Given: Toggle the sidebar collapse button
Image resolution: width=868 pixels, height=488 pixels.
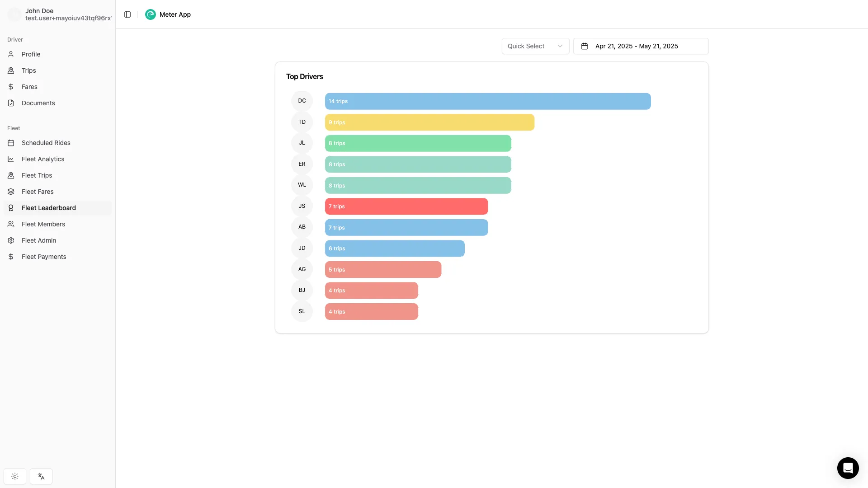Looking at the screenshot, I should 127,14.
